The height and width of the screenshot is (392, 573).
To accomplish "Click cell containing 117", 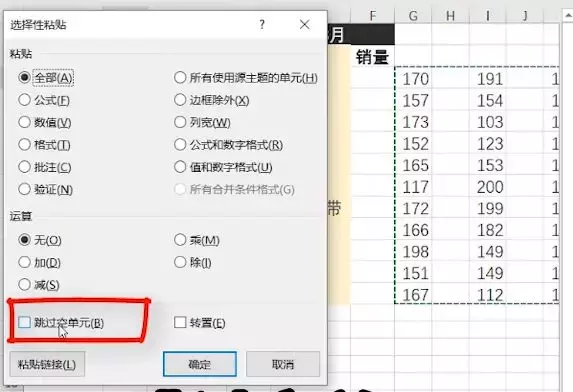I will coord(413,186).
